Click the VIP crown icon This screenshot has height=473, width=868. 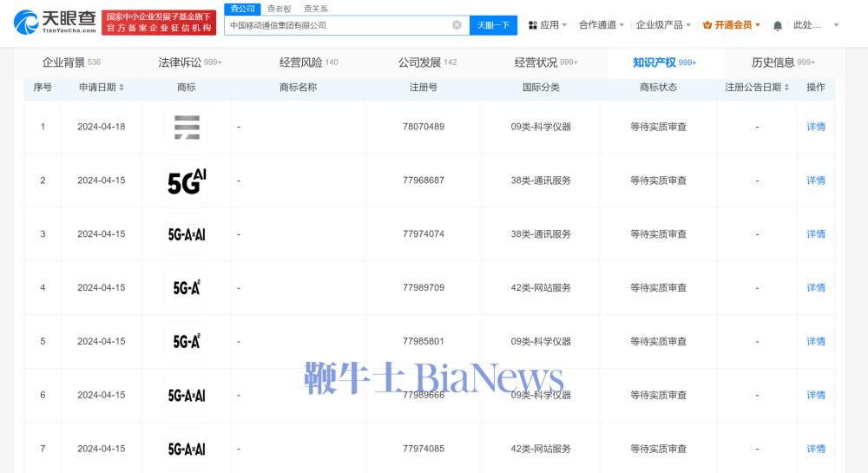707,25
